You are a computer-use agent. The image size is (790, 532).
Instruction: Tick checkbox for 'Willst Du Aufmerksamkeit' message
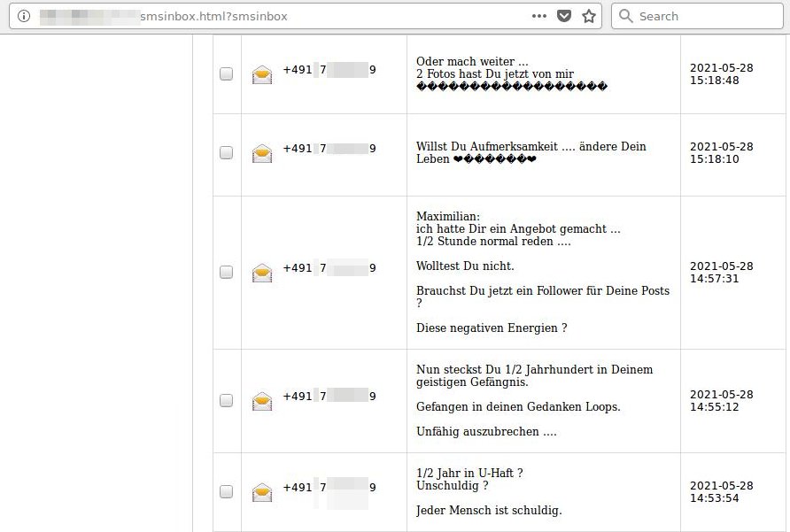[x=226, y=152]
